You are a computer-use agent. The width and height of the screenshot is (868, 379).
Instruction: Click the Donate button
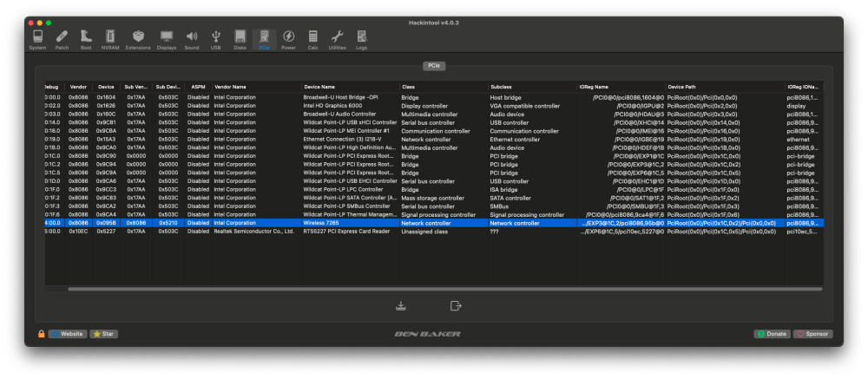point(772,334)
